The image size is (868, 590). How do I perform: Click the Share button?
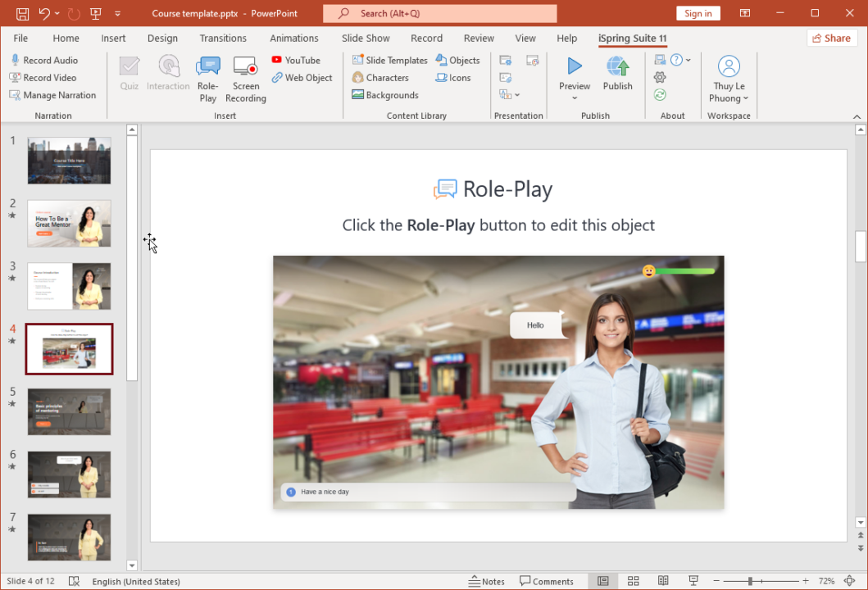(831, 38)
